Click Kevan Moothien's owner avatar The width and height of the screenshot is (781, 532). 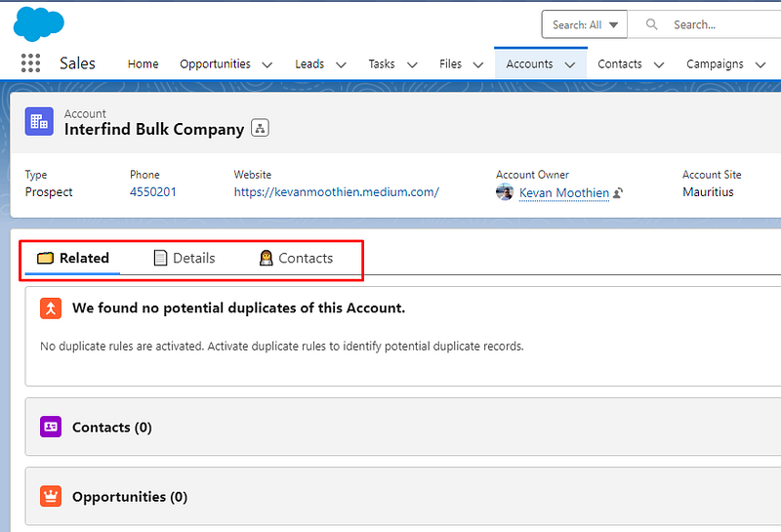[x=505, y=192]
